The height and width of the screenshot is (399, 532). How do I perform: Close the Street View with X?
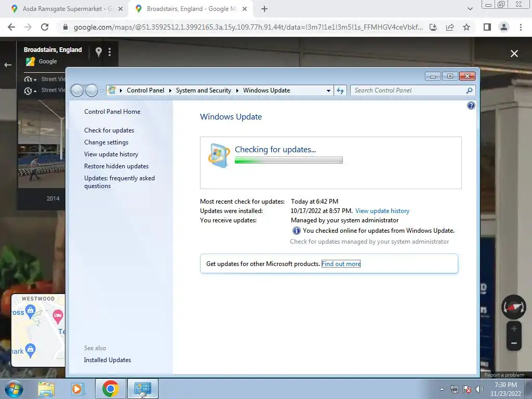[514, 54]
